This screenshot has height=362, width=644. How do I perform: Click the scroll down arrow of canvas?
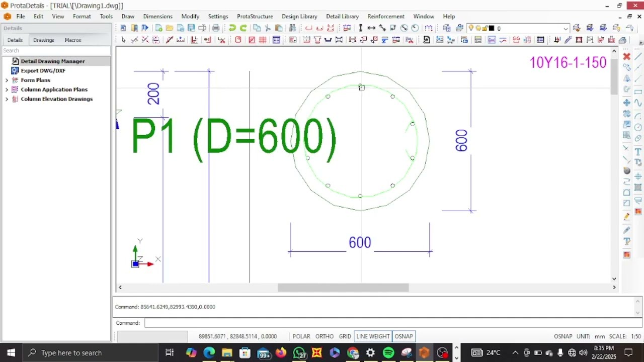pos(614,279)
